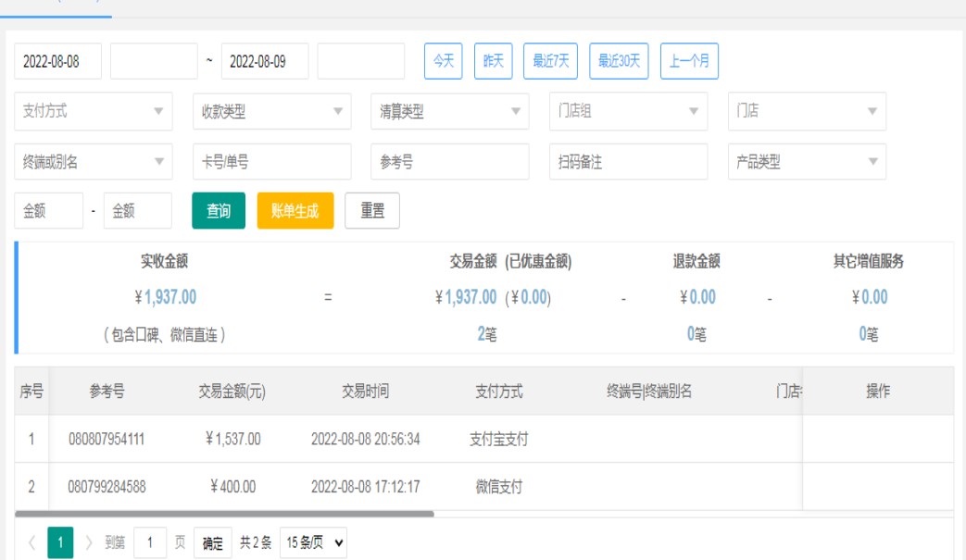Expand the 收款类型 dropdown
This screenshot has width=966, height=560.
point(271,111)
